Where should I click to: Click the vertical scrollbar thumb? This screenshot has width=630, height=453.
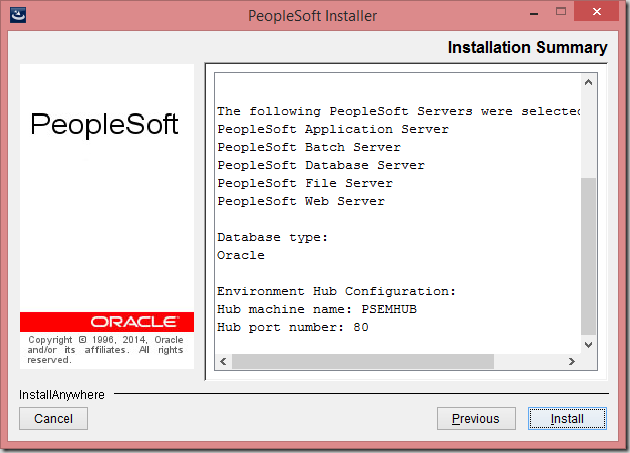588,256
